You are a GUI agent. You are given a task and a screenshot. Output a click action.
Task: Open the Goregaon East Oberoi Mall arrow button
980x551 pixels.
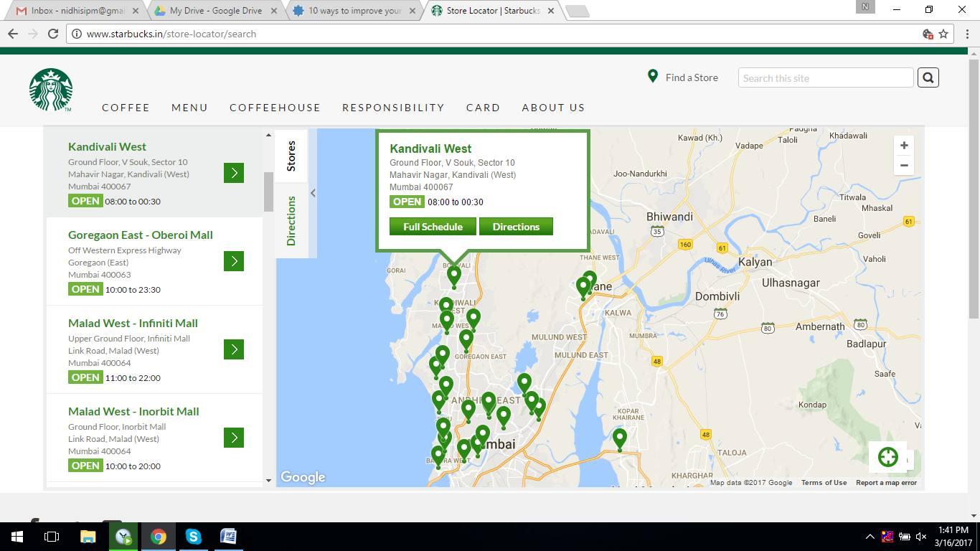(234, 261)
